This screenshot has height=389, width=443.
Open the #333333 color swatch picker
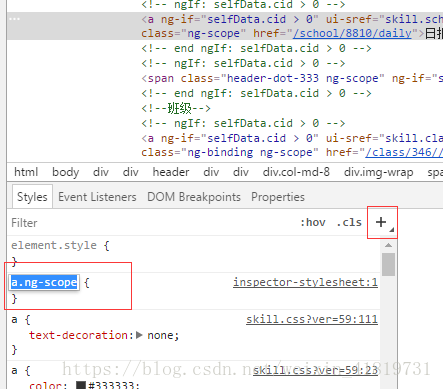pos(81,386)
